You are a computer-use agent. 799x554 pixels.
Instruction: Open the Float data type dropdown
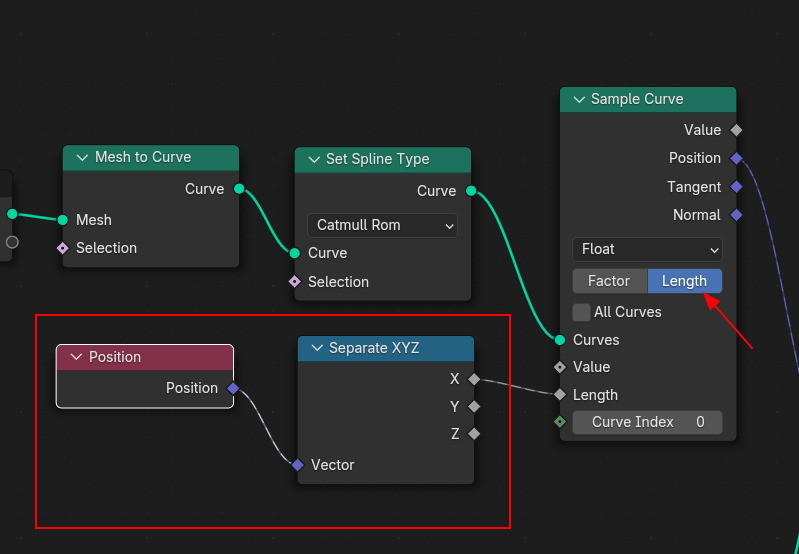[647, 250]
